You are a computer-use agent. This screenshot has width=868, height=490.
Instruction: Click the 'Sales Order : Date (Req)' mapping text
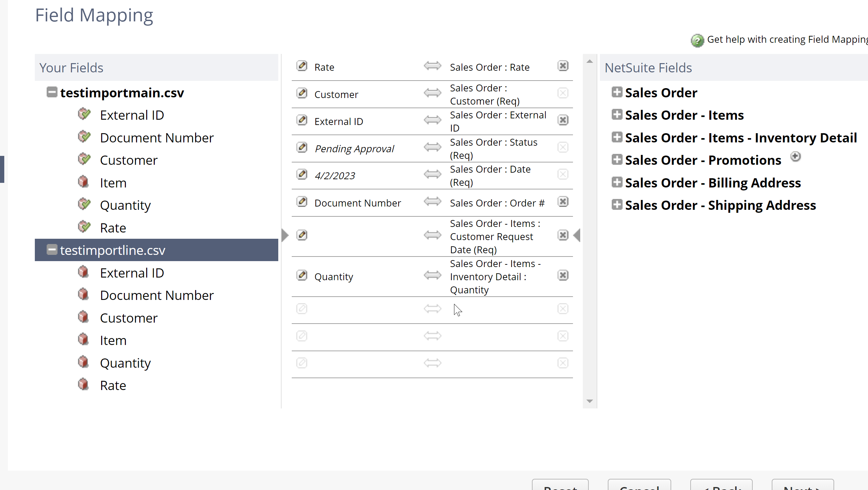(490, 176)
